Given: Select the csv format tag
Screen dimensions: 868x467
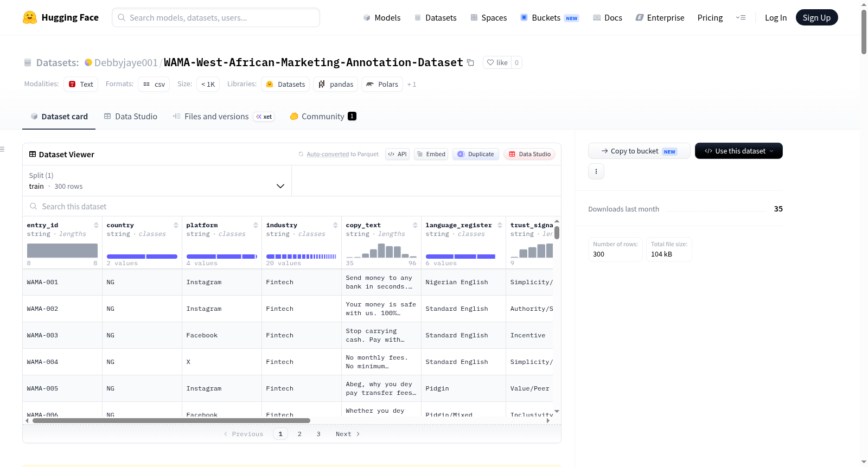Looking at the screenshot, I should pyautogui.click(x=154, y=84).
